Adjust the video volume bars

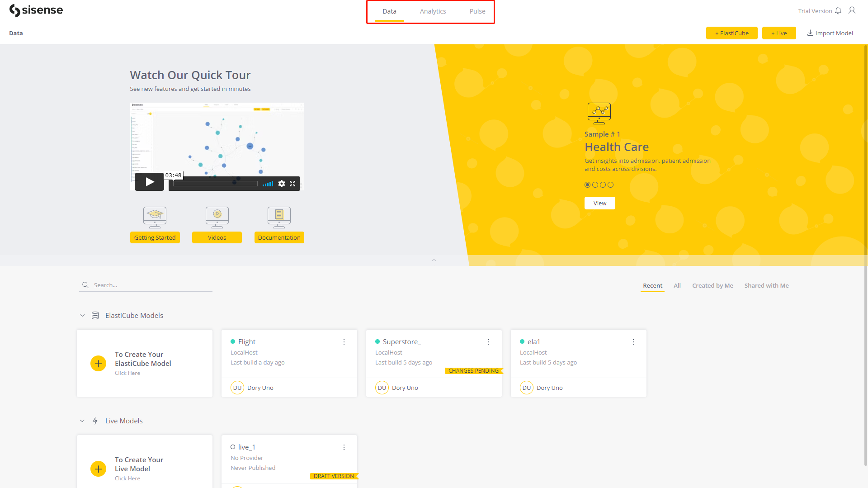268,184
